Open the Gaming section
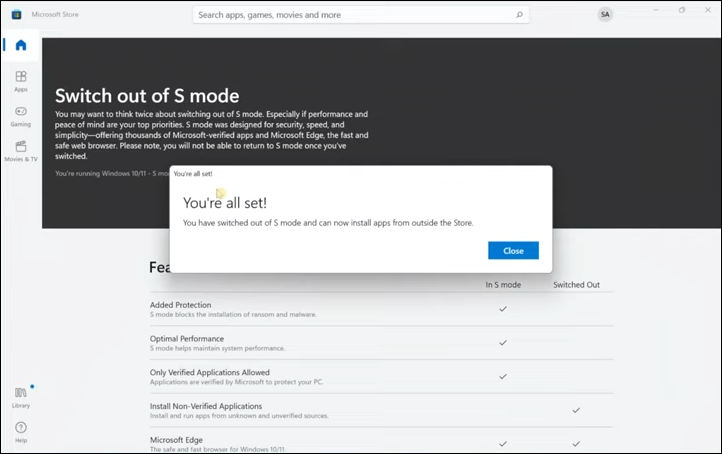Screen dimensions: 722x454 pyautogui.click(x=20, y=115)
